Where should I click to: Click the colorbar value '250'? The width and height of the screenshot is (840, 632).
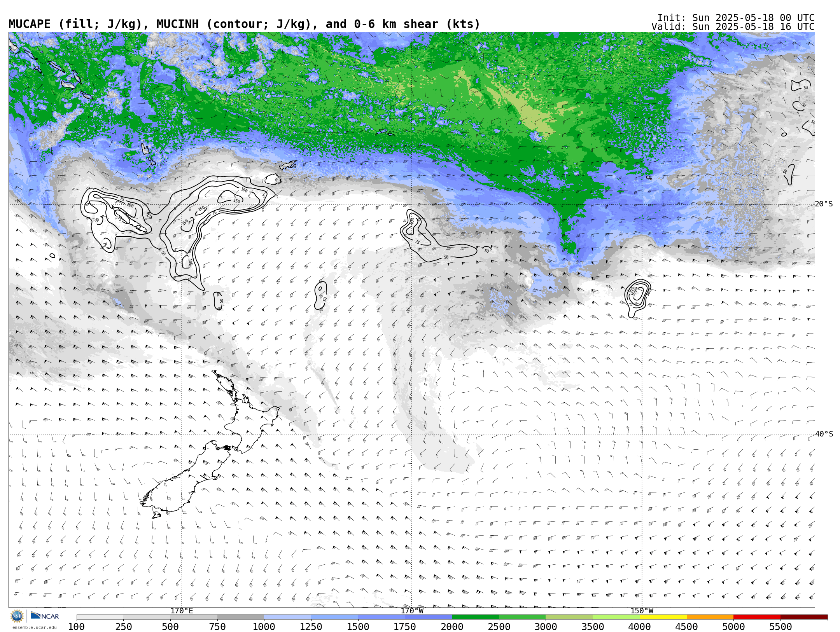click(123, 627)
